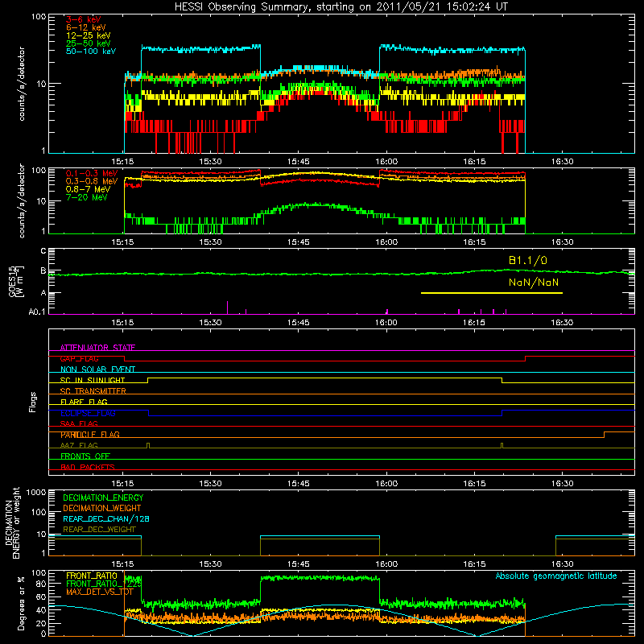Select the GAP_FLAG label
Image resolution: width=644 pixels, height=644 pixels.
(79, 358)
